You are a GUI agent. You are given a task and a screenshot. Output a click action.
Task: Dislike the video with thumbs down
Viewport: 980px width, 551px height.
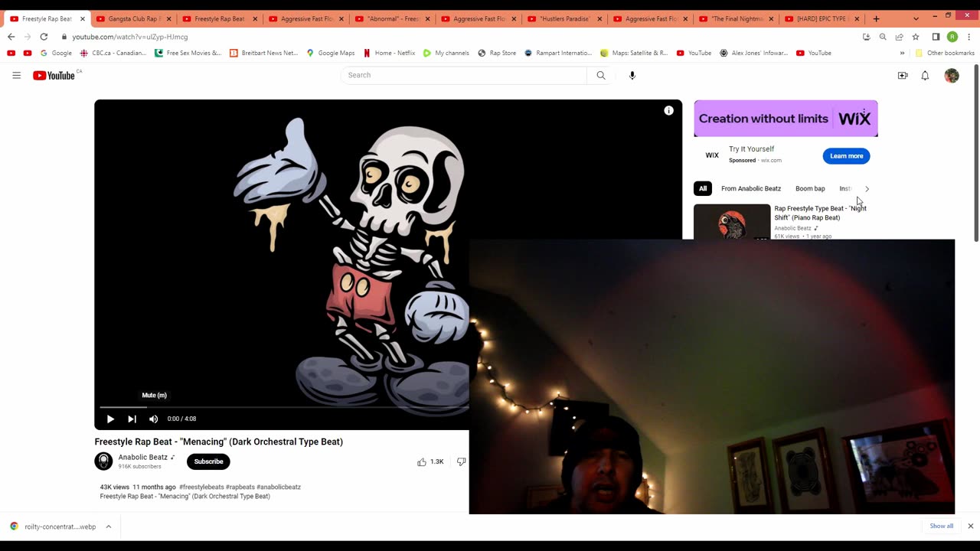click(461, 461)
